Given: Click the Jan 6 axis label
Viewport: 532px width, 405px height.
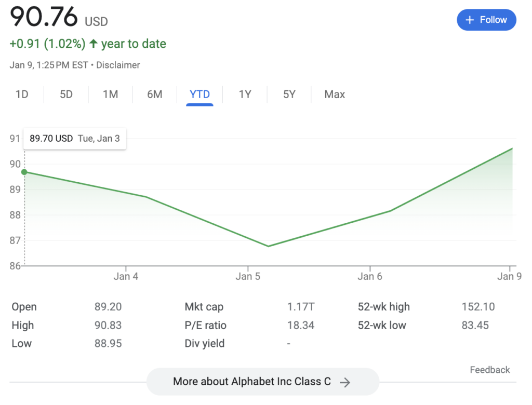Looking at the screenshot, I should (x=370, y=276).
